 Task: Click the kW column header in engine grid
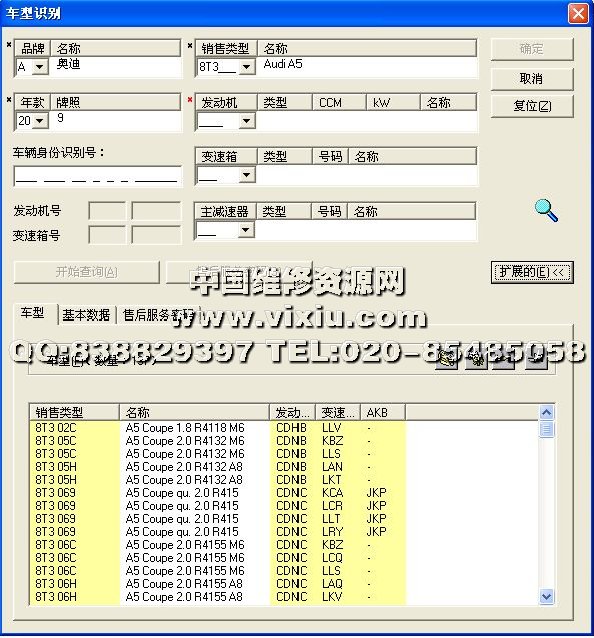[393, 103]
